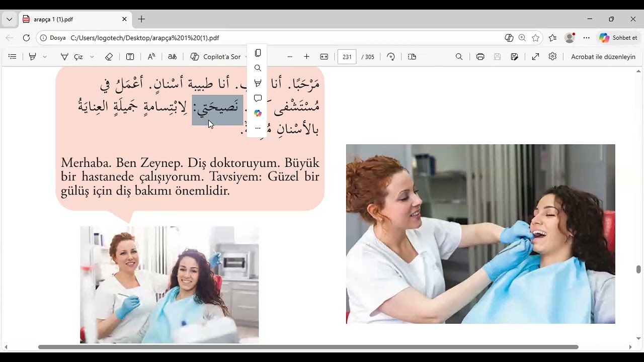Open the table of contents sidebar
The image size is (644, 362).
pos(13,57)
